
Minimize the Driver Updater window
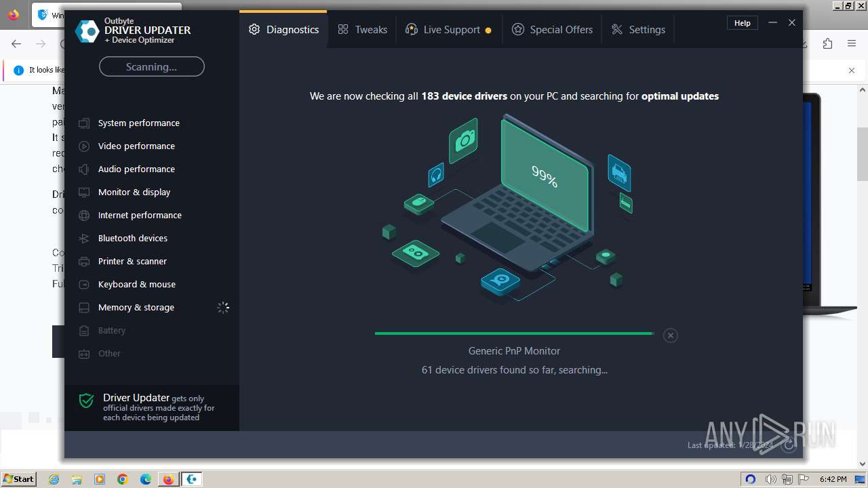[772, 23]
